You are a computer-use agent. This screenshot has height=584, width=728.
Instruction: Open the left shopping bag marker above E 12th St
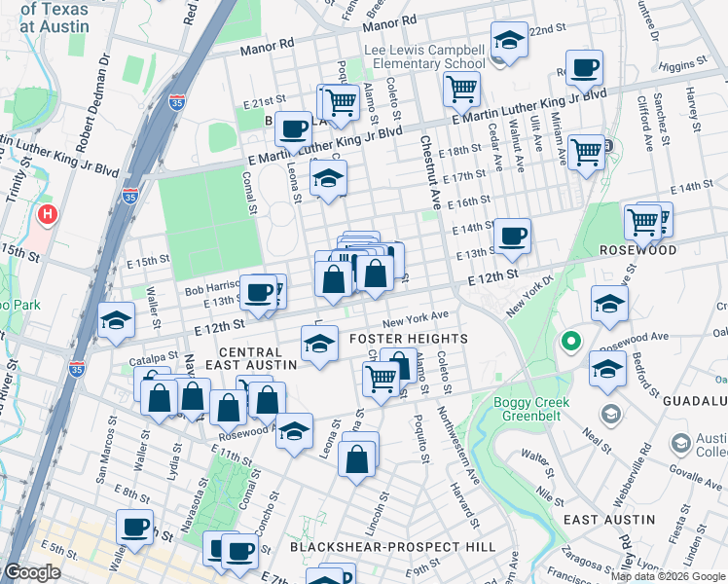point(334,280)
